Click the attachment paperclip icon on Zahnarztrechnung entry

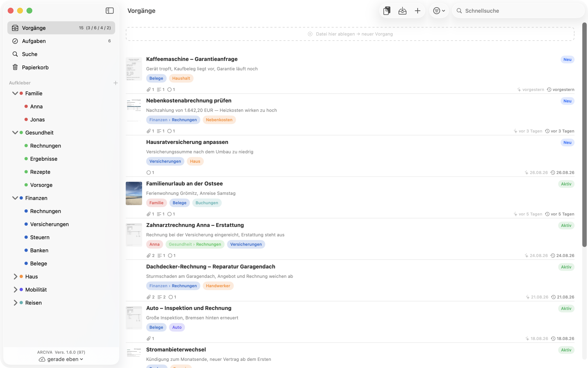click(148, 256)
